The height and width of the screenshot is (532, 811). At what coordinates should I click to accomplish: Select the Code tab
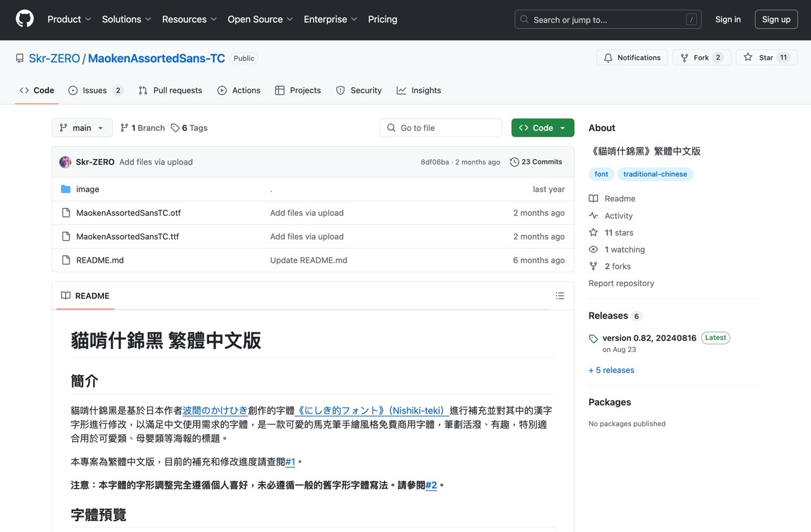tap(37, 91)
